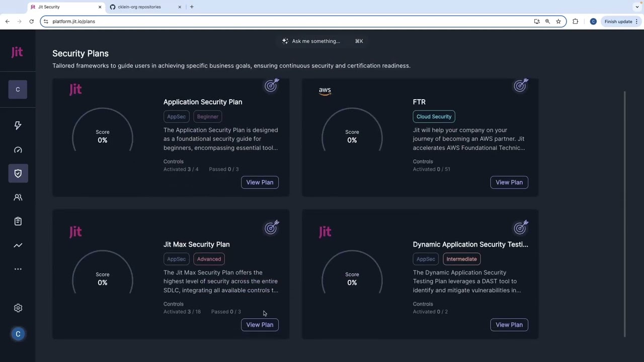Viewport: 644px width, 362px height.
Task: Click the page vertical scrollbar
Action: (625, 214)
